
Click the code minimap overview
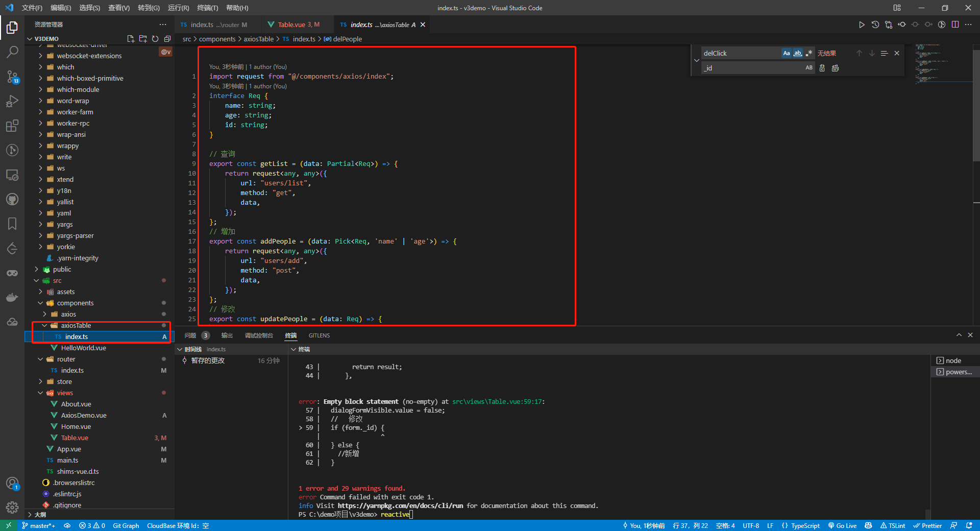click(944, 64)
